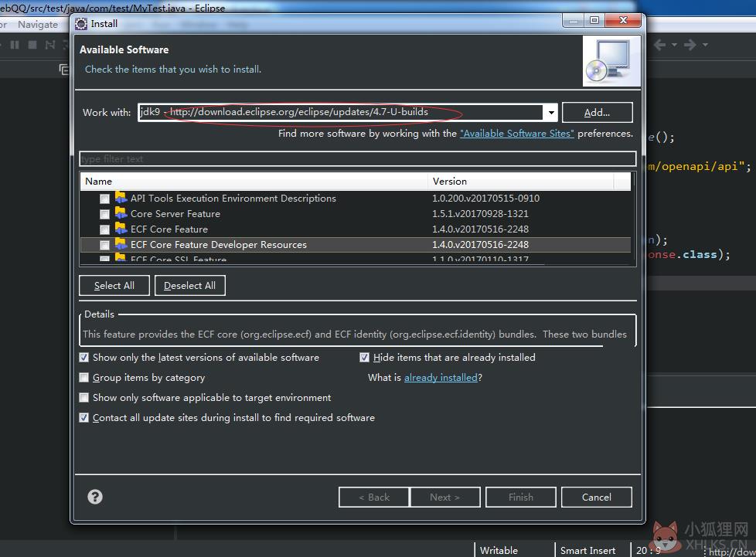Click the terminate stop icon in the Eclipse toolbar

click(x=32, y=45)
